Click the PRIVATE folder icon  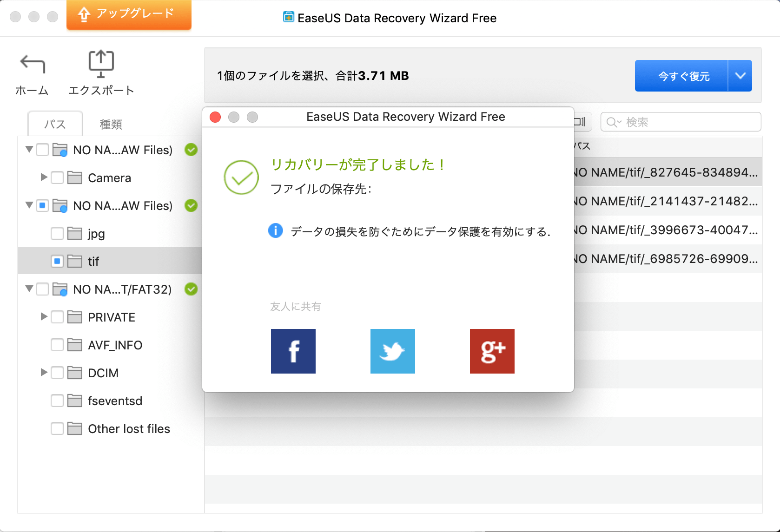point(75,317)
